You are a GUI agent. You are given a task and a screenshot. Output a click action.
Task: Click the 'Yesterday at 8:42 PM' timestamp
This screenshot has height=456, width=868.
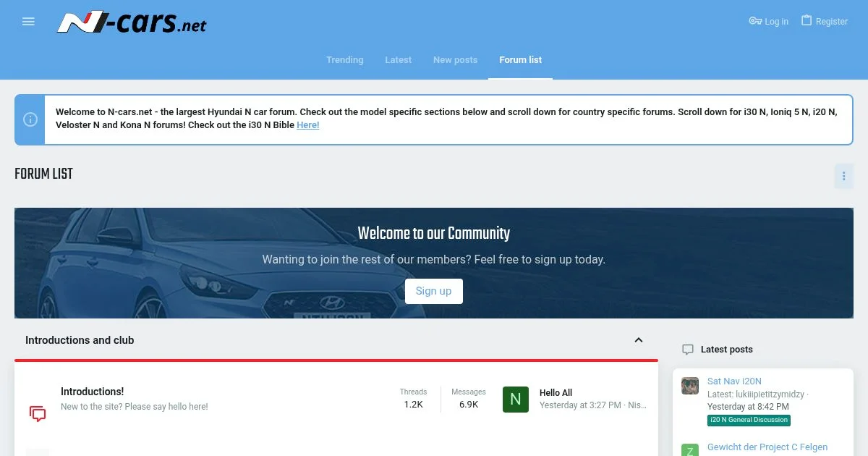[x=748, y=407]
